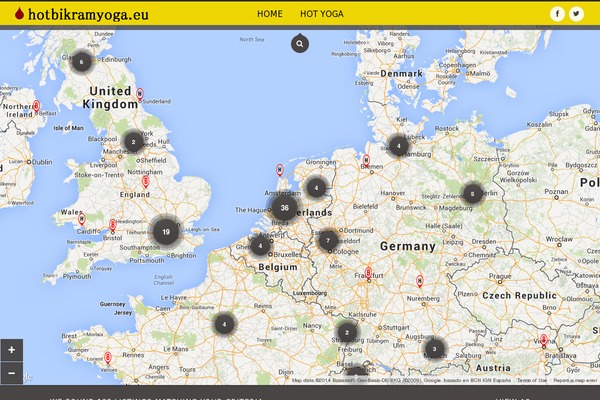The height and width of the screenshot is (400, 600).
Task: Select the studio pin near Sunderland
Action: click(x=140, y=94)
